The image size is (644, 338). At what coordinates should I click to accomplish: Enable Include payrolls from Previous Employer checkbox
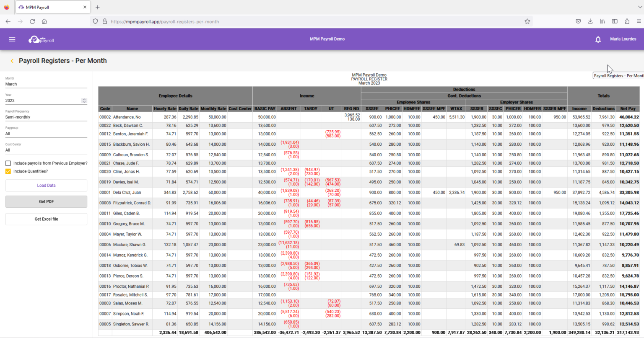(8, 163)
